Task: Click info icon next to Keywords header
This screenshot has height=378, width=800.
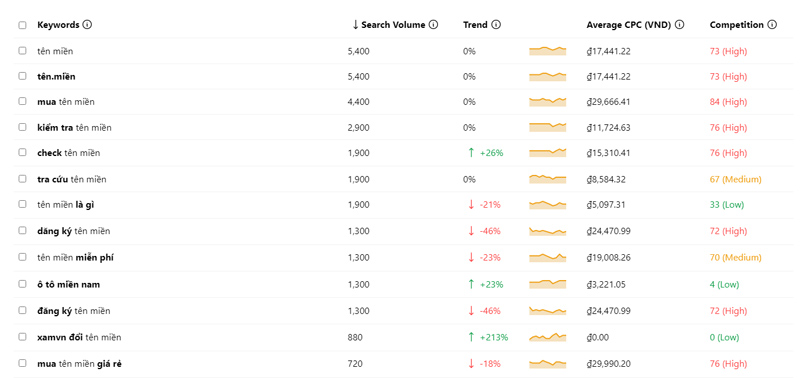Action: (x=87, y=24)
